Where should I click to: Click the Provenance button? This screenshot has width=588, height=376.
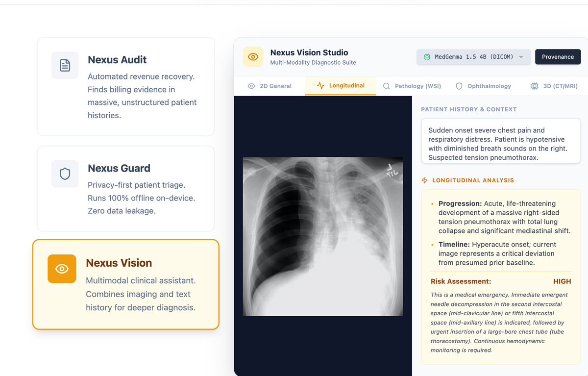click(558, 57)
